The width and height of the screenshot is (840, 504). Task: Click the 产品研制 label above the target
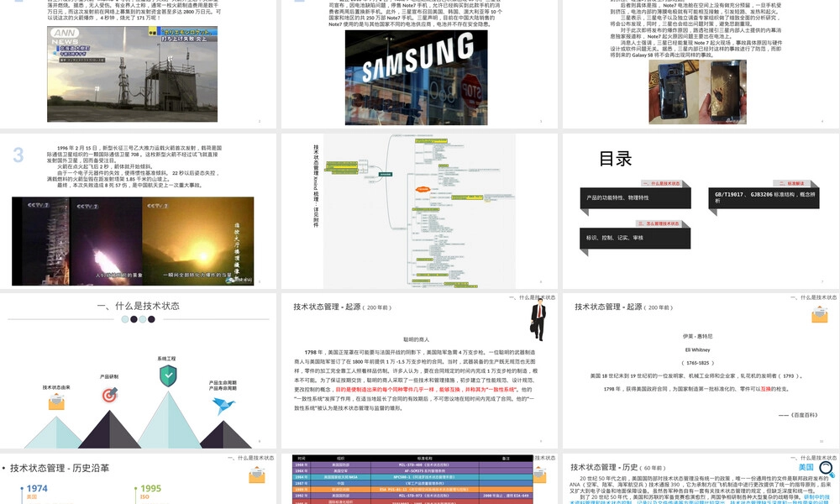coord(109,376)
